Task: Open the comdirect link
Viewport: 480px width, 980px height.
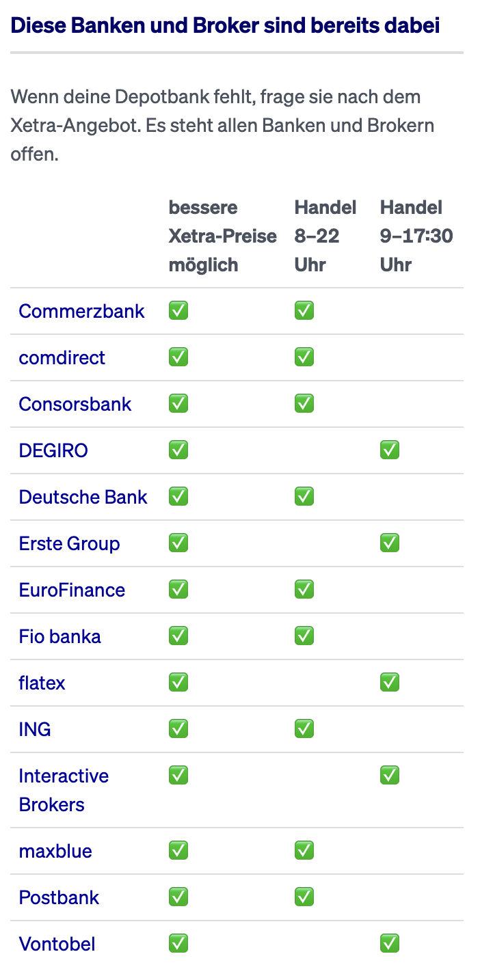Action: point(62,357)
